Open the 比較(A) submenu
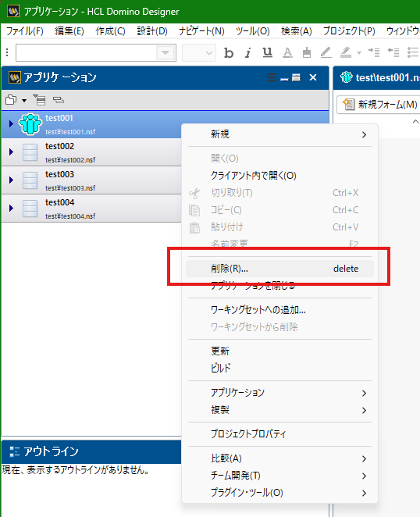The width and height of the screenshot is (420, 517). coord(279,458)
